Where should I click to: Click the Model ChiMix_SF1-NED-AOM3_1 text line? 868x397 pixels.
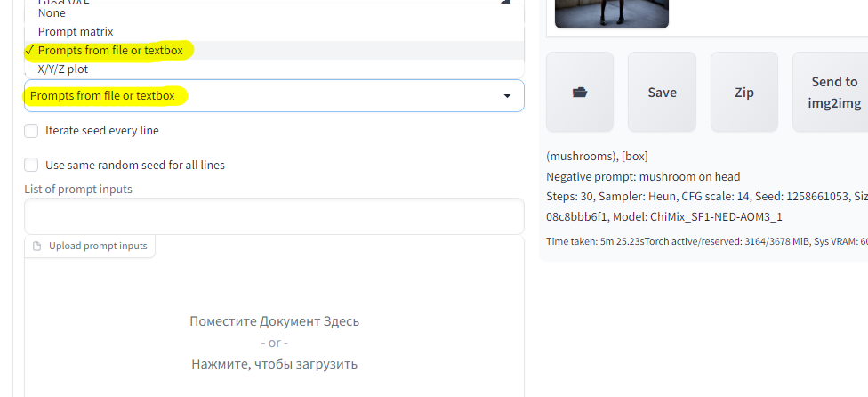click(x=664, y=217)
